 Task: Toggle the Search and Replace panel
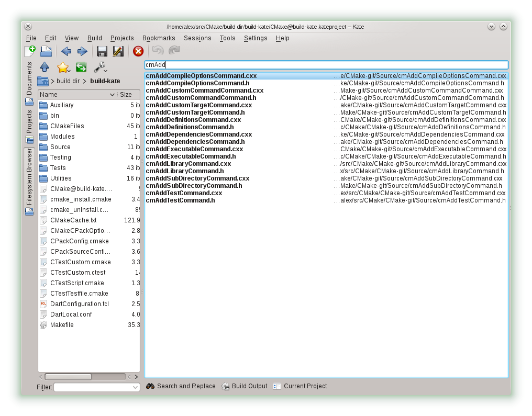(x=181, y=386)
